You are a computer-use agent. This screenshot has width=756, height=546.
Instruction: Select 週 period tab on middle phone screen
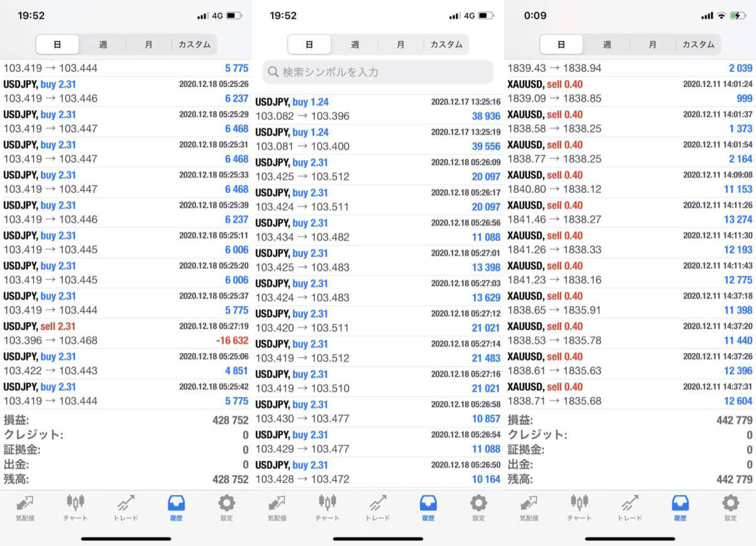click(355, 44)
